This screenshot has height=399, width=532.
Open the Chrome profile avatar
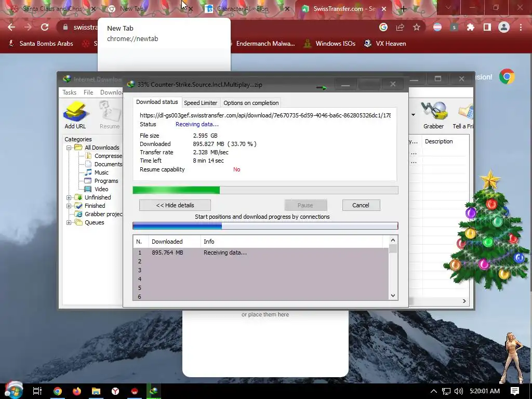[504, 27]
